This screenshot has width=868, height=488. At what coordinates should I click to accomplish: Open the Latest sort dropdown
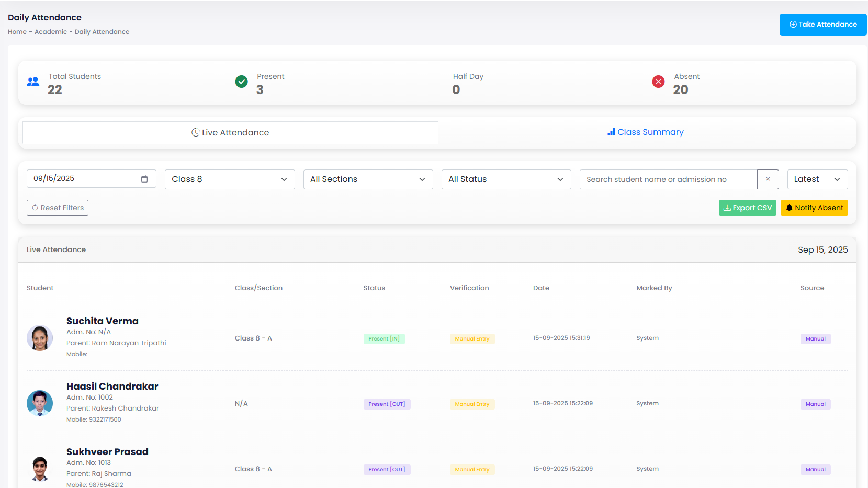click(x=817, y=179)
